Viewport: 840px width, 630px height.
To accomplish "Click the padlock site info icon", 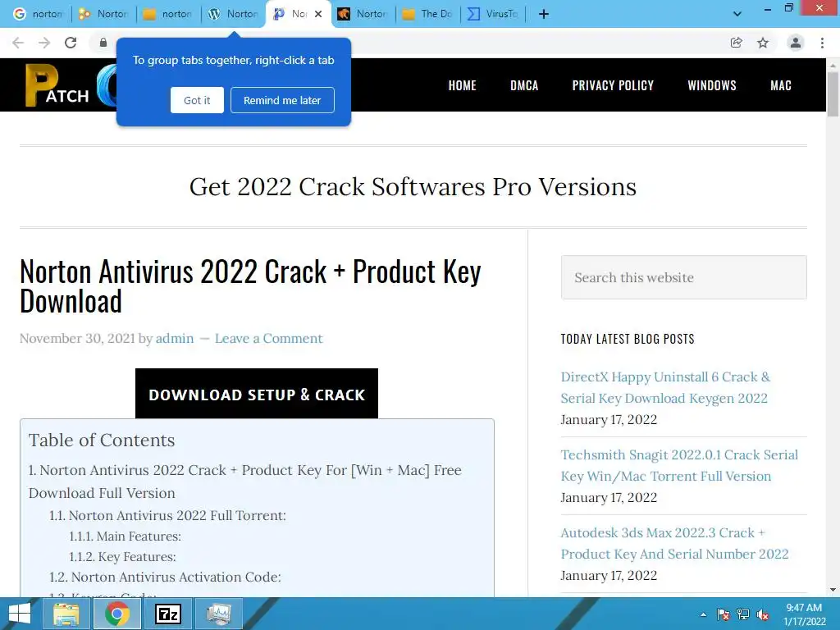I will coord(103,43).
